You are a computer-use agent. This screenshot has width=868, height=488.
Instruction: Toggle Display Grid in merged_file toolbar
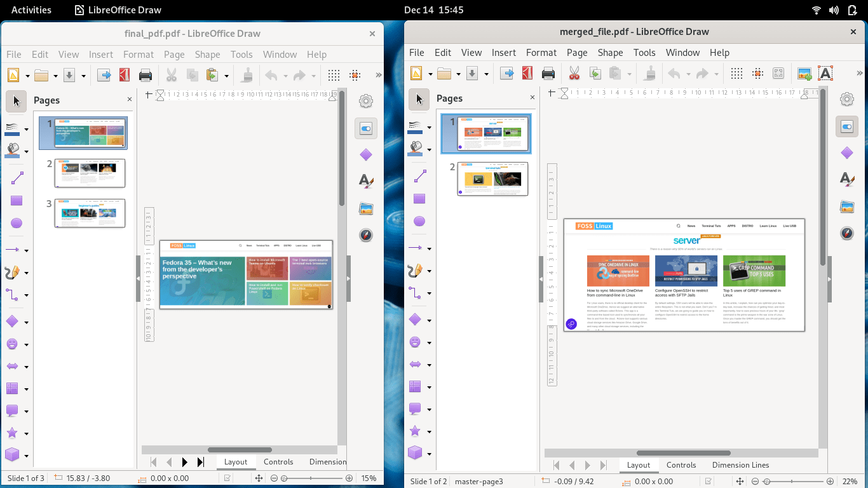point(736,74)
